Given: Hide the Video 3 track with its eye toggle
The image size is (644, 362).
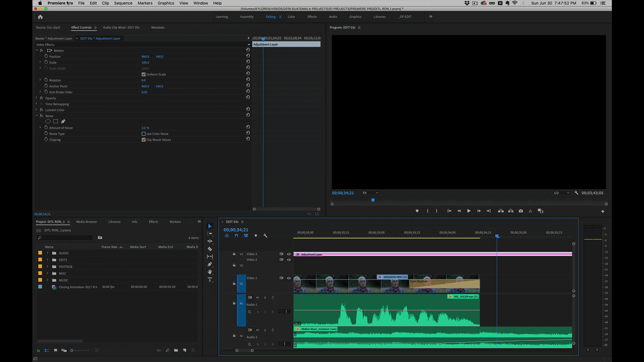Looking at the screenshot, I should click(x=289, y=254).
